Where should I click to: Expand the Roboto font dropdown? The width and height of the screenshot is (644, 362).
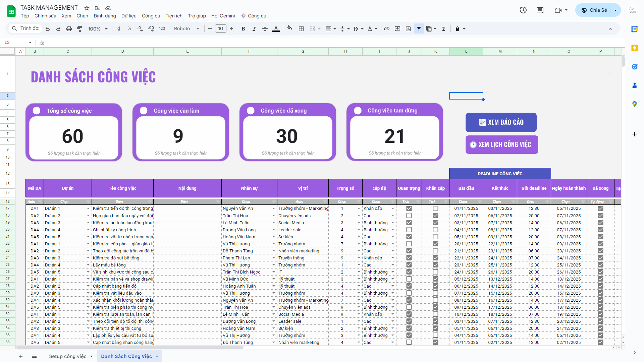(x=186, y=29)
